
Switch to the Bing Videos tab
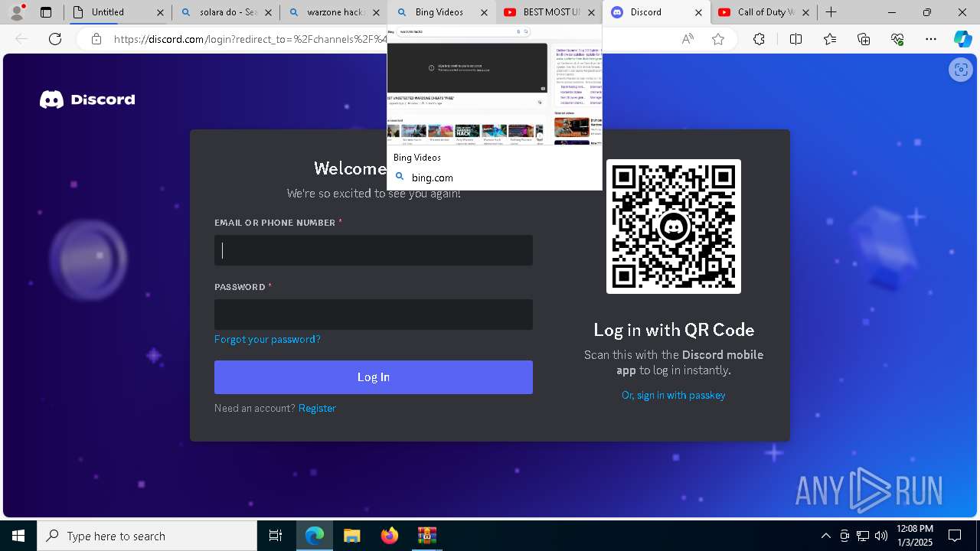[x=440, y=12]
